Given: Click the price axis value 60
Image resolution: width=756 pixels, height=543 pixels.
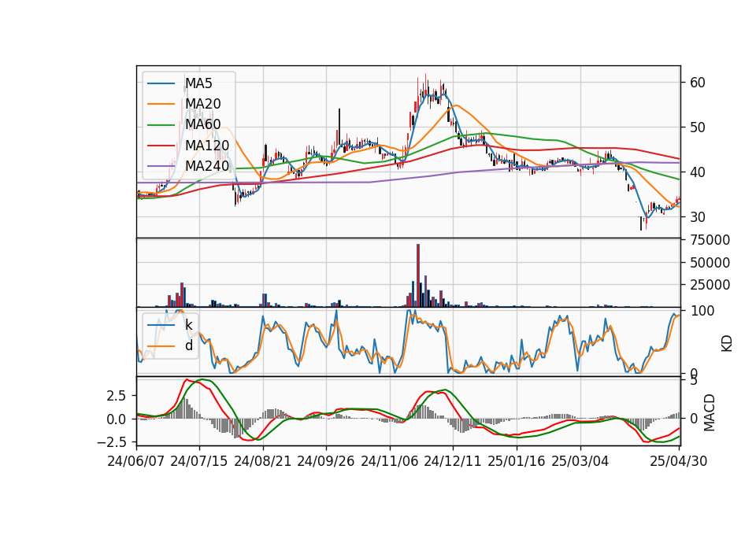Looking at the screenshot, I should click(698, 83).
